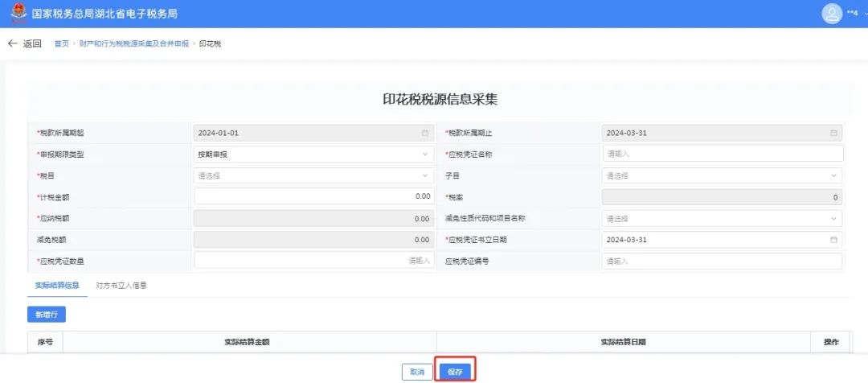Click the 序号 column header
The image size is (868, 383).
click(x=45, y=342)
